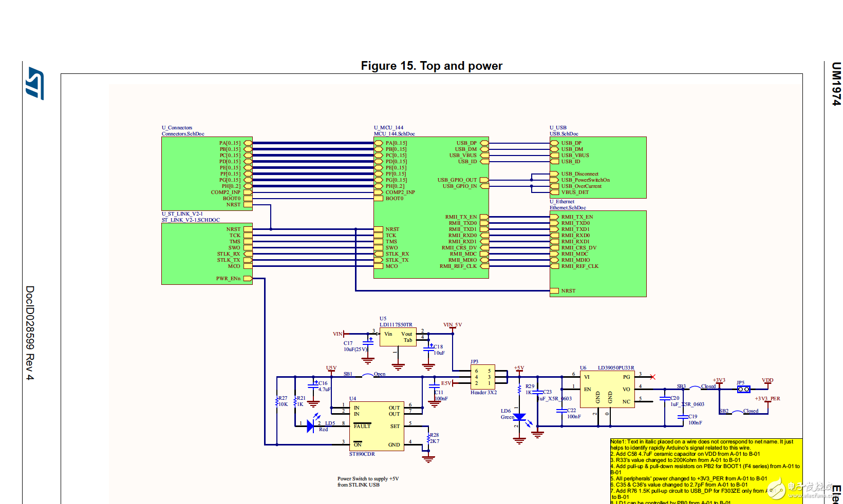Image resolution: width=843 pixels, height=504 pixels.
Task: Click the red LD5 LED symbol
Action: [x=310, y=425]
